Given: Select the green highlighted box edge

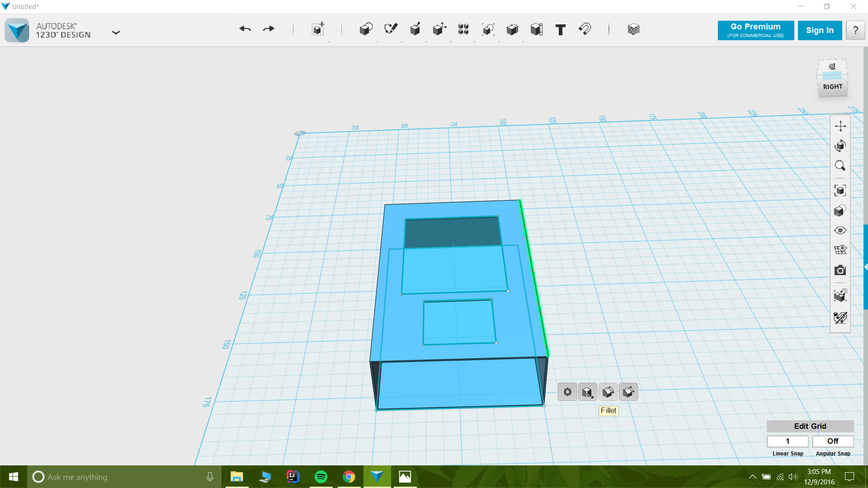Looking at the screenshot, I should 534,278.
